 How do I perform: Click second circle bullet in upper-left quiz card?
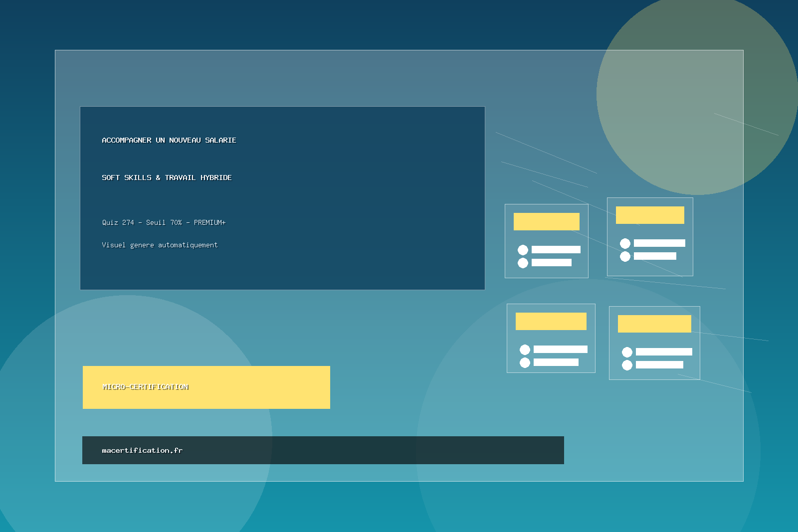523,263
